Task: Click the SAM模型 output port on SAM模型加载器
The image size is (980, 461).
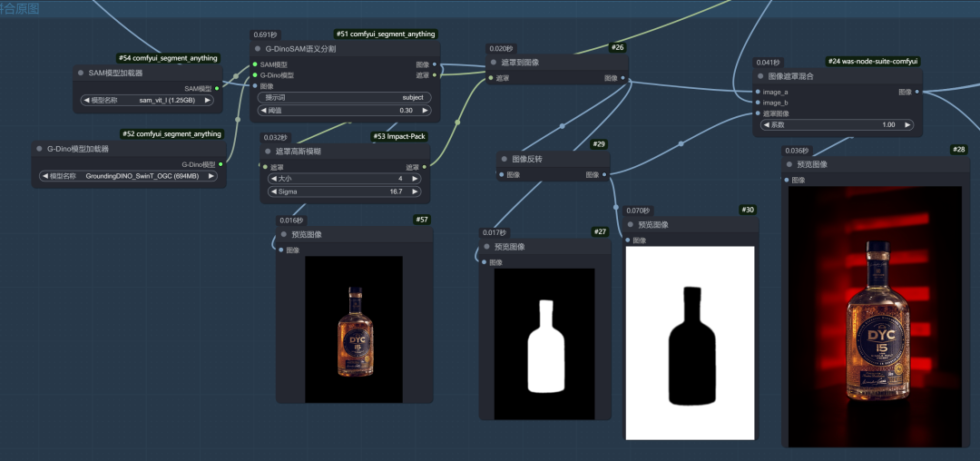Action: pos(217,89)
